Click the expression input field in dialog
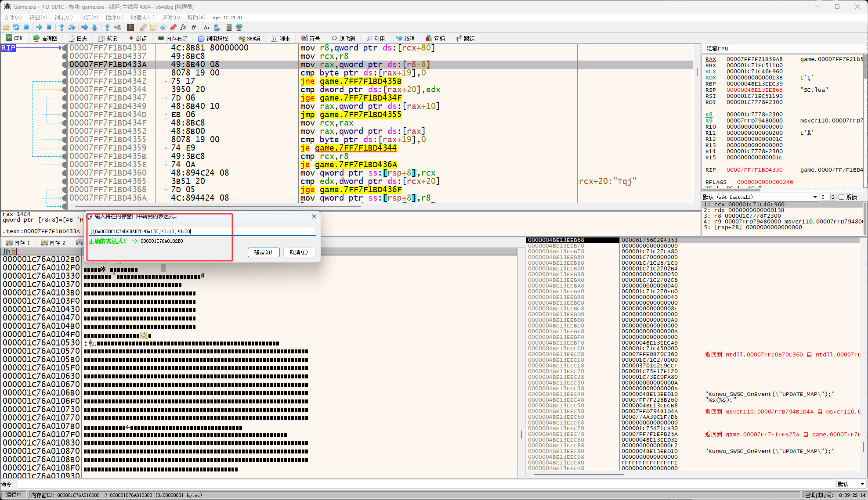 point(202,231)
